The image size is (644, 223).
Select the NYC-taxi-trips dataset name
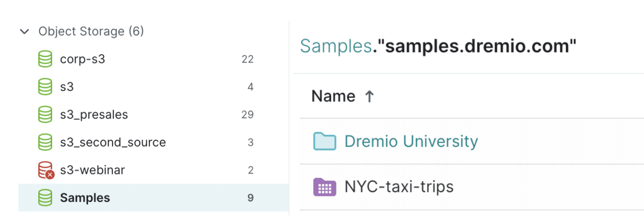pos(399,187)
